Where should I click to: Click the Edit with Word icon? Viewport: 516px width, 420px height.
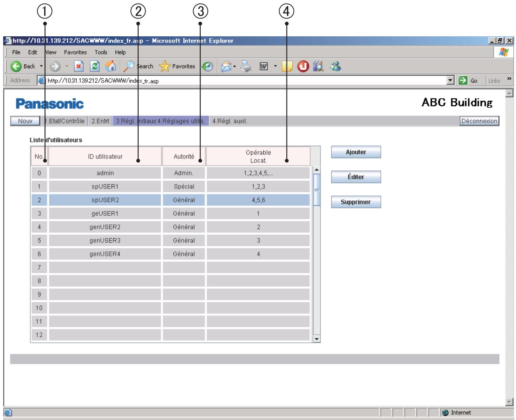pyautogui.click(x=264, y=66)
